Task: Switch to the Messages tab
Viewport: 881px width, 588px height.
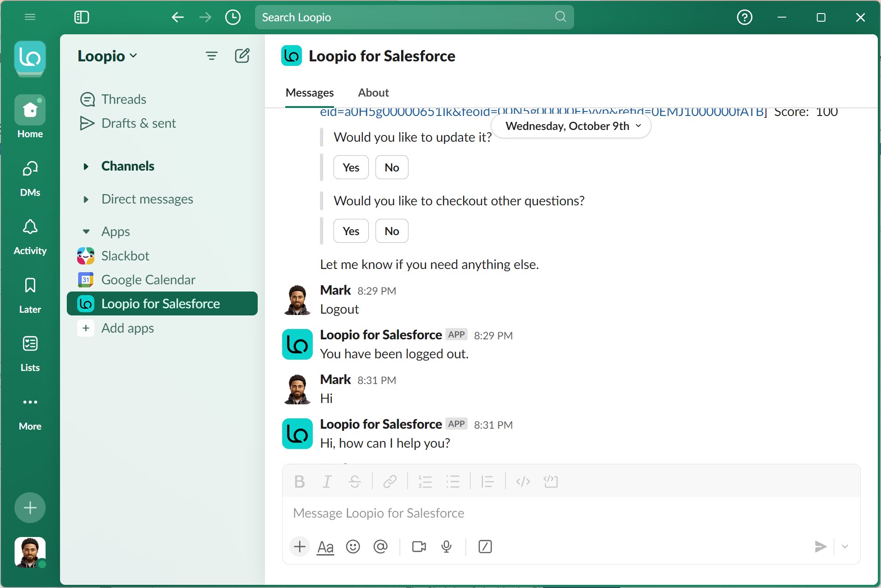Action: point(310,93)
